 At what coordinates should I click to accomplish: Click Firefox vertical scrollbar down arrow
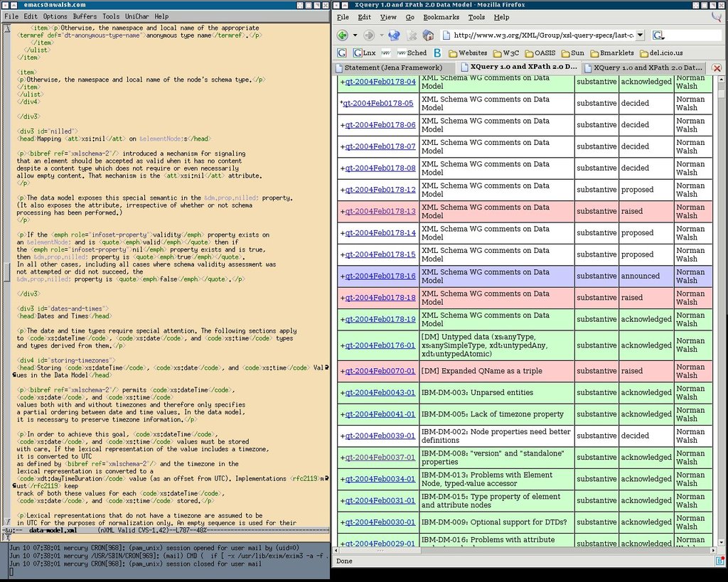coord(721,542)
